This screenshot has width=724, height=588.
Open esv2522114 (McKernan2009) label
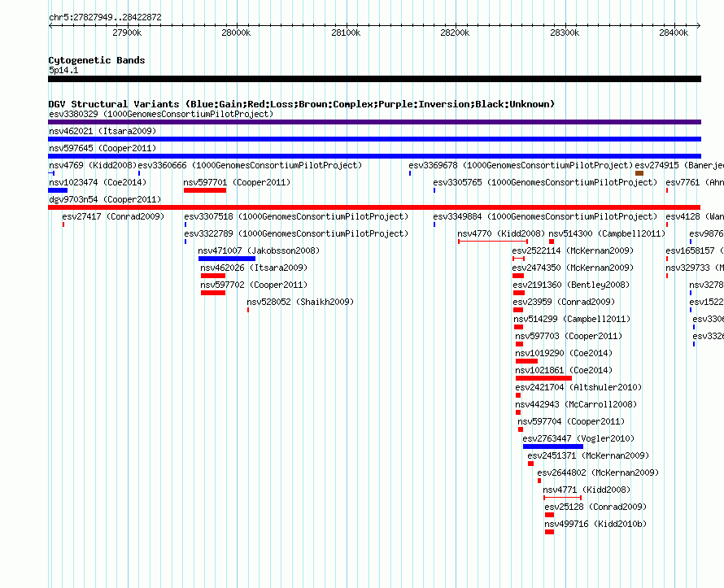click(x=573, y=250)
